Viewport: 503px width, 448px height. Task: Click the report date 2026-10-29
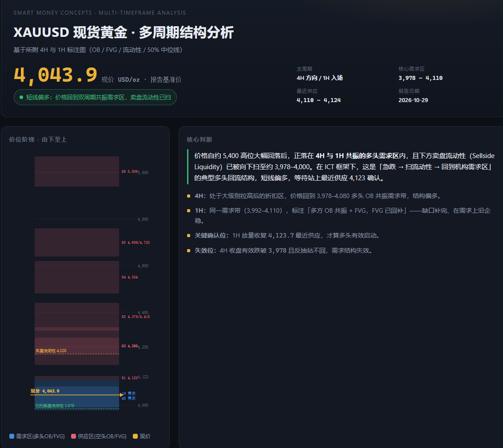point(413,100)
